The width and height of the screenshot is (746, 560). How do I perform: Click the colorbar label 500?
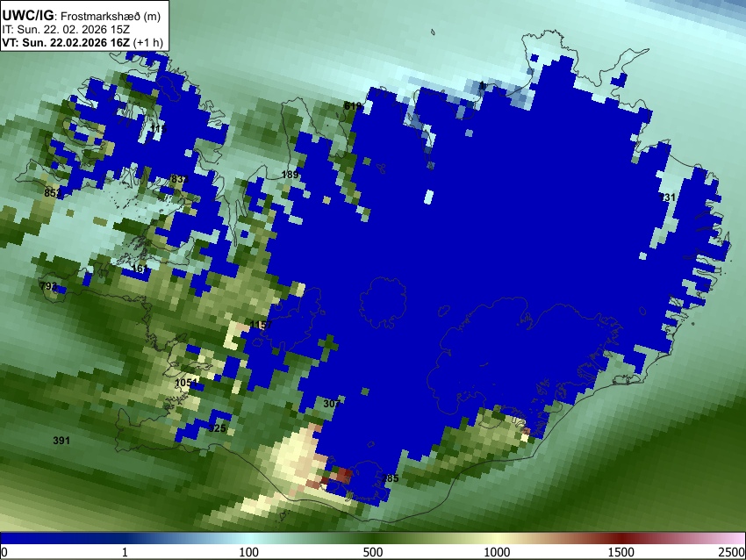(x=373, y=552)
